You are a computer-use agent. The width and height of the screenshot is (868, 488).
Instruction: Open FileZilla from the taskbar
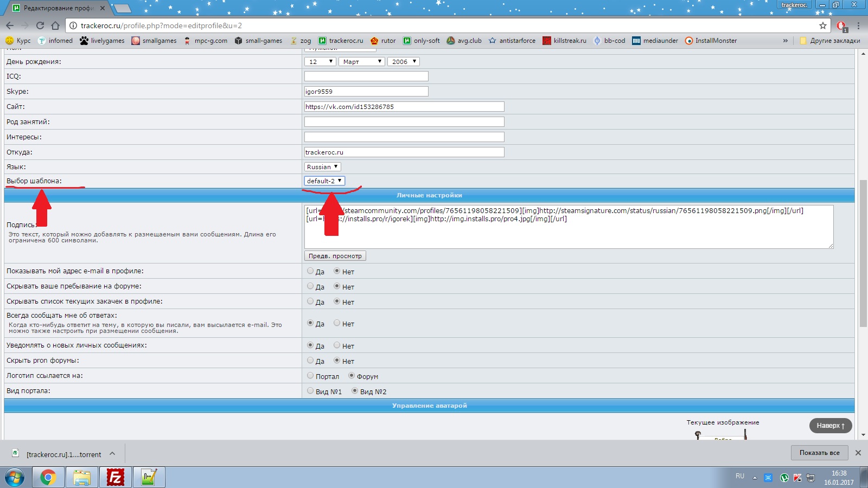[115, 478]
